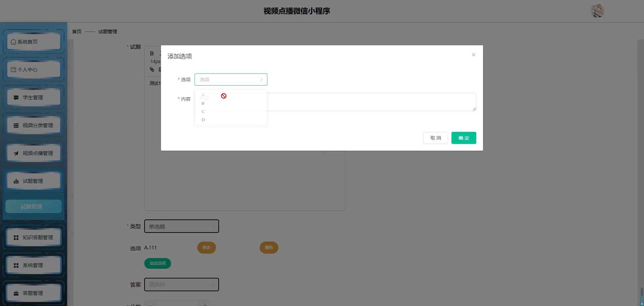Expand the 学生管理 sidebar menu

coord(34,97)
